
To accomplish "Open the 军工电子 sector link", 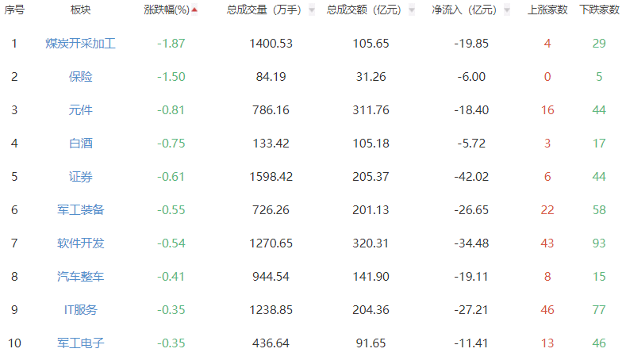I will tap(80, 343).
